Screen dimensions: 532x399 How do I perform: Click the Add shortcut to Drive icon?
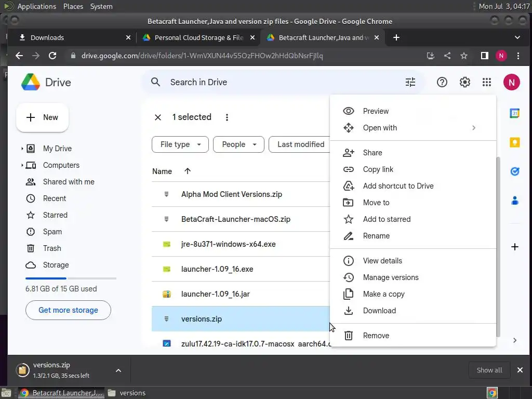pyautogui.click(x=348, y=186)
